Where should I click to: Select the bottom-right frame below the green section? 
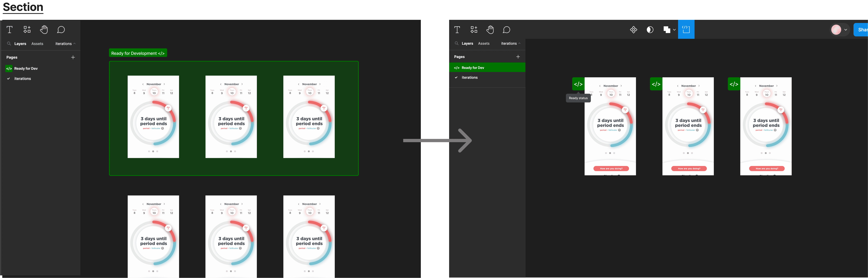tap(309, 237)
